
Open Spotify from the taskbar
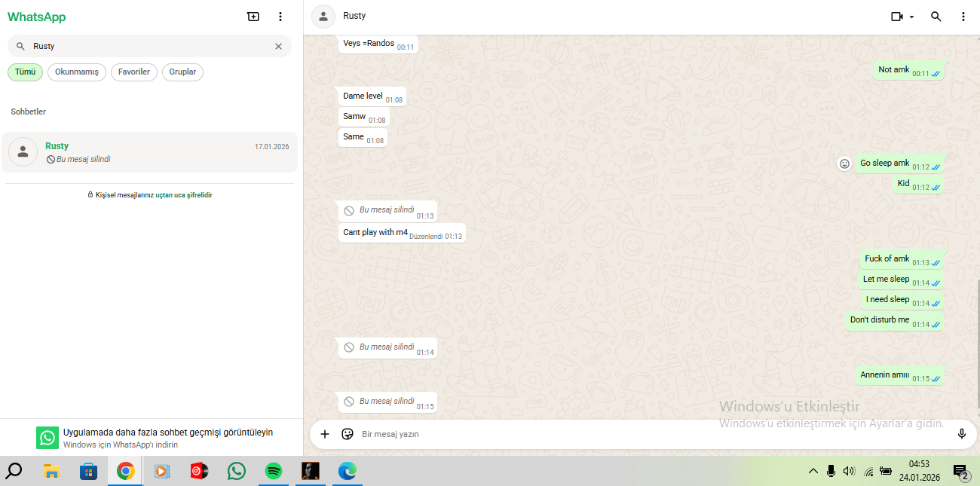click(274, 472)
